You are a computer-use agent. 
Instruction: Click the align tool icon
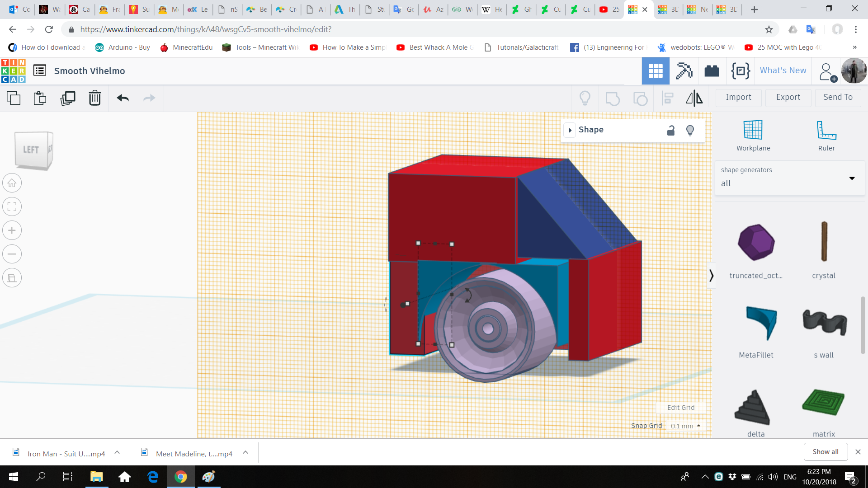tap(667, 98)
